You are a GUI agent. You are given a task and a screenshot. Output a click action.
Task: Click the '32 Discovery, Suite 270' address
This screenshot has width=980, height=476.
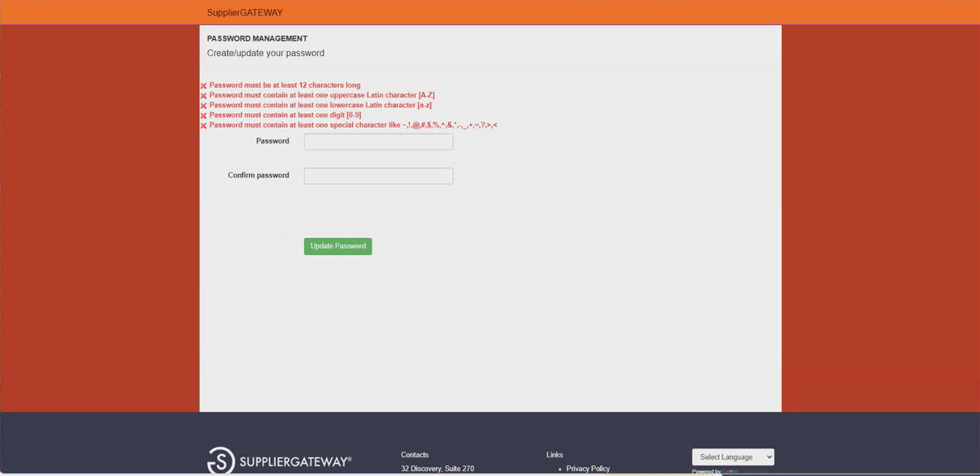(438, 469)
